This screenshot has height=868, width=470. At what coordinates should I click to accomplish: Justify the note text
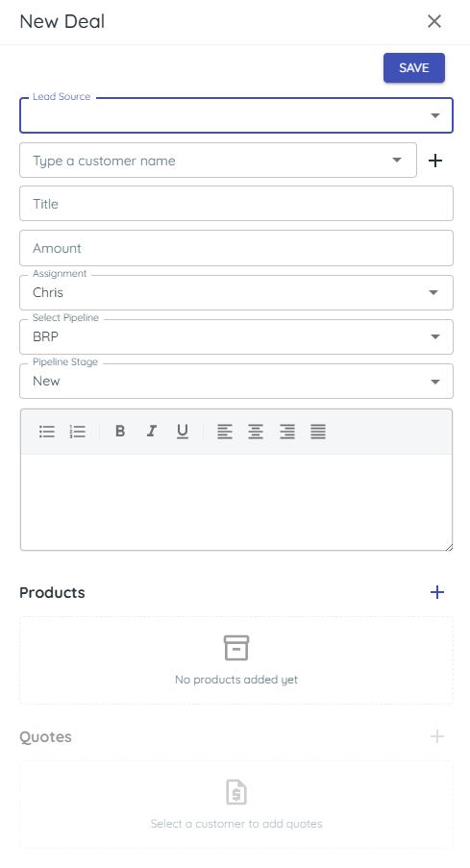tap(318, 432)
